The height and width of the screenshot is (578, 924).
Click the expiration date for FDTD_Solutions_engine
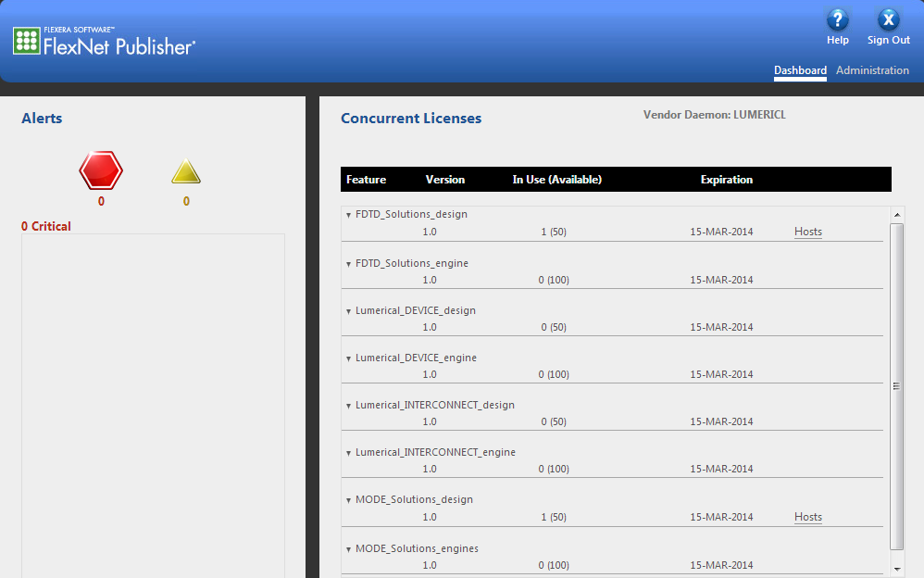tap(721, 280)
